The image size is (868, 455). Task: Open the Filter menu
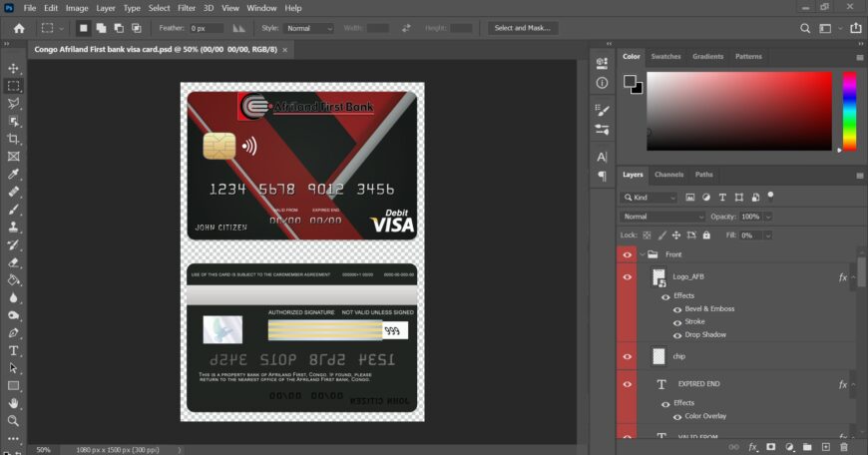[187, 8]
